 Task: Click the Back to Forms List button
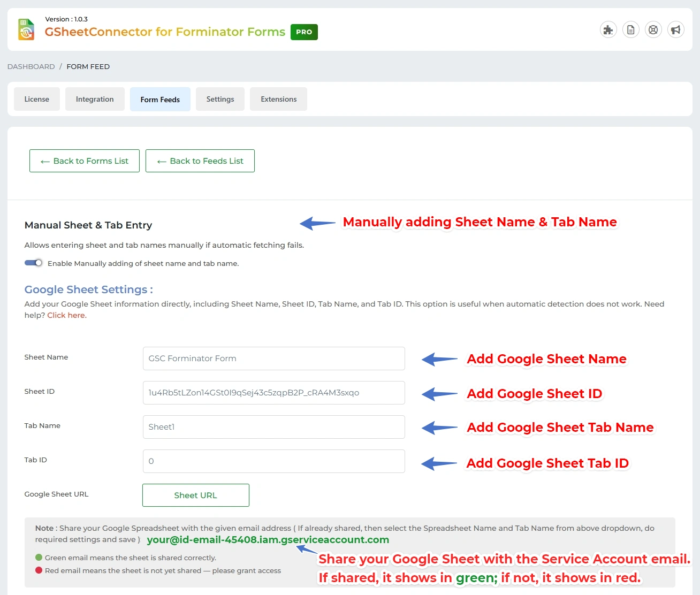click(84, 161)
